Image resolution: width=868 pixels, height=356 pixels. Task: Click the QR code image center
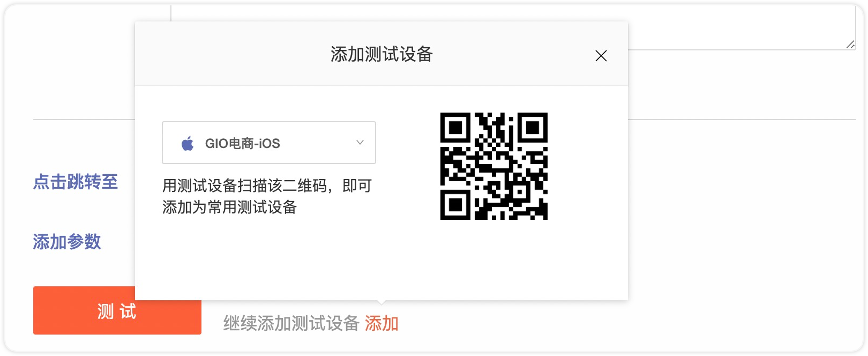click(x=494, y=166)
